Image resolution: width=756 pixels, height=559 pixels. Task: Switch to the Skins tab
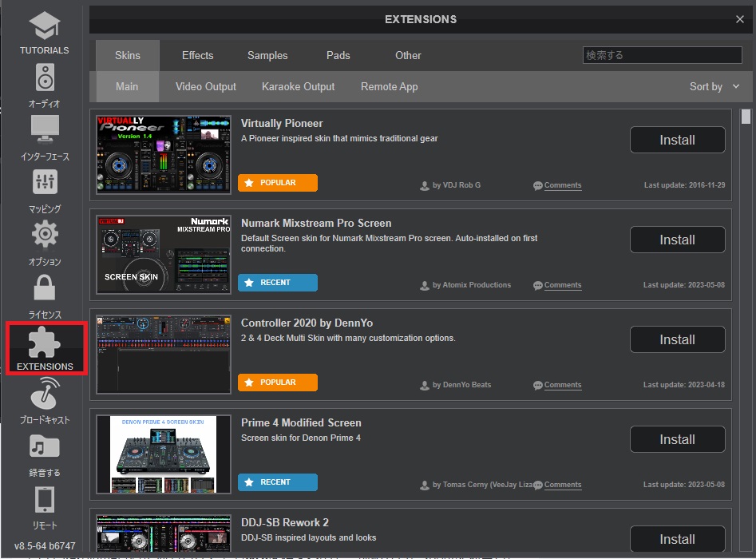coord(128,55)
